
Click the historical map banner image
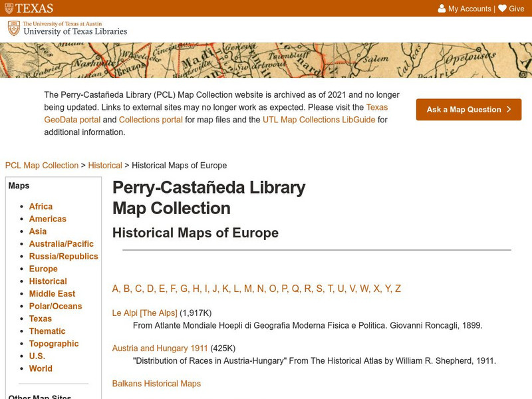(266, 60)
